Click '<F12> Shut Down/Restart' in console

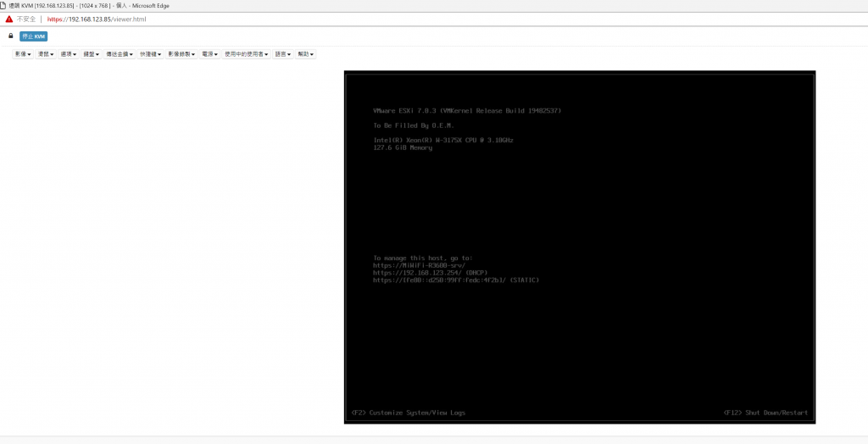pos(765,413)
